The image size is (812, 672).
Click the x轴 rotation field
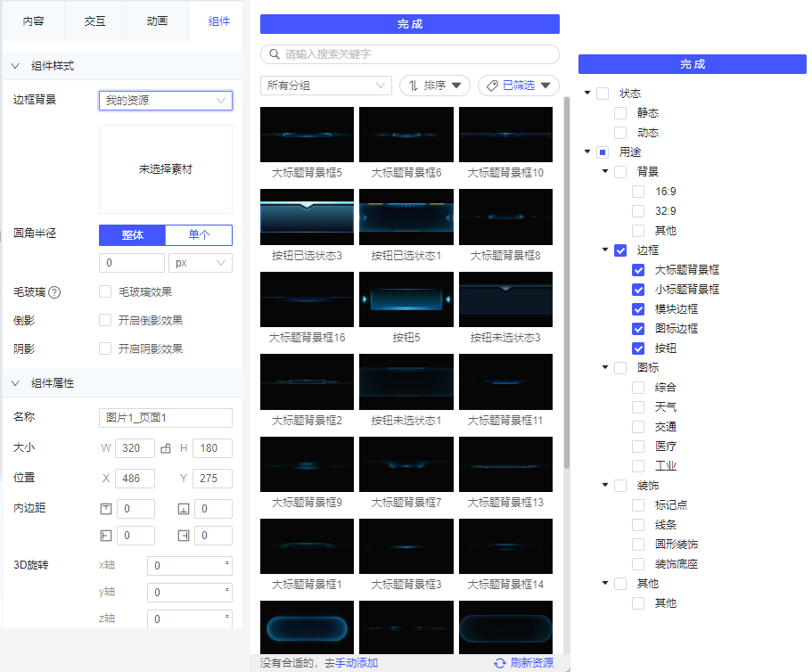(x=190, y=566)
